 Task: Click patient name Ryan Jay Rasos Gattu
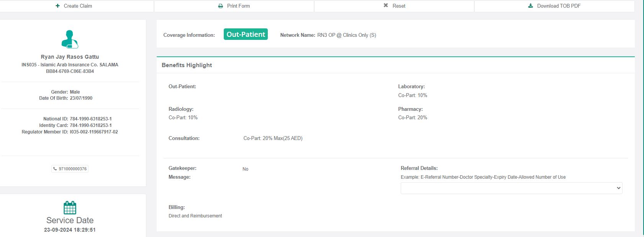[70, 57]
